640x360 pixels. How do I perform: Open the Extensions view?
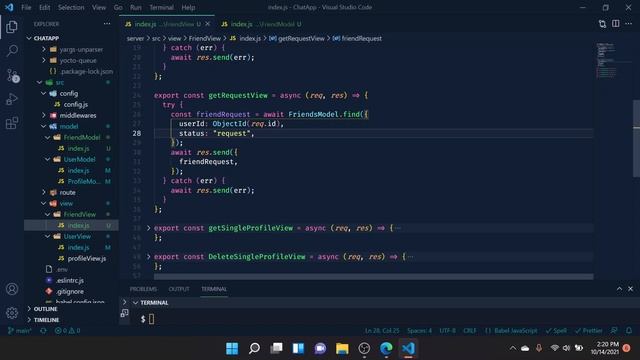[12, 122]
